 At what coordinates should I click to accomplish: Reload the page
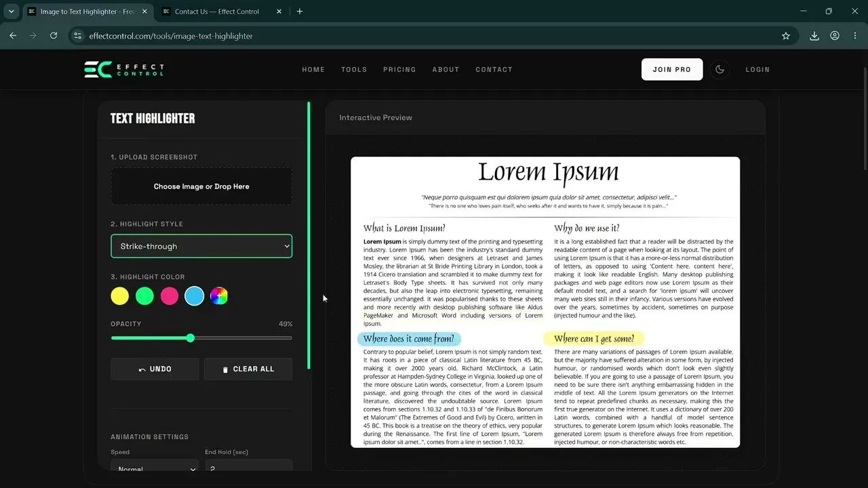click(54, 36)
